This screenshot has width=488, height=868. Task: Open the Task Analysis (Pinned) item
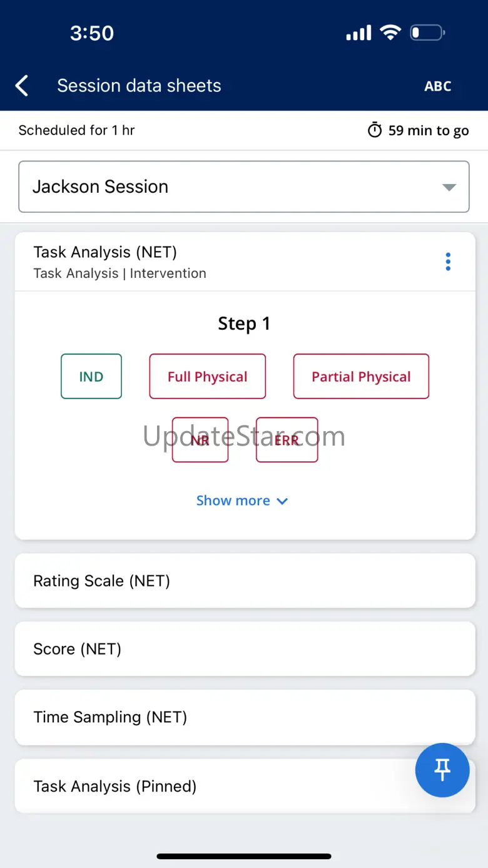[x=213, y=786]
